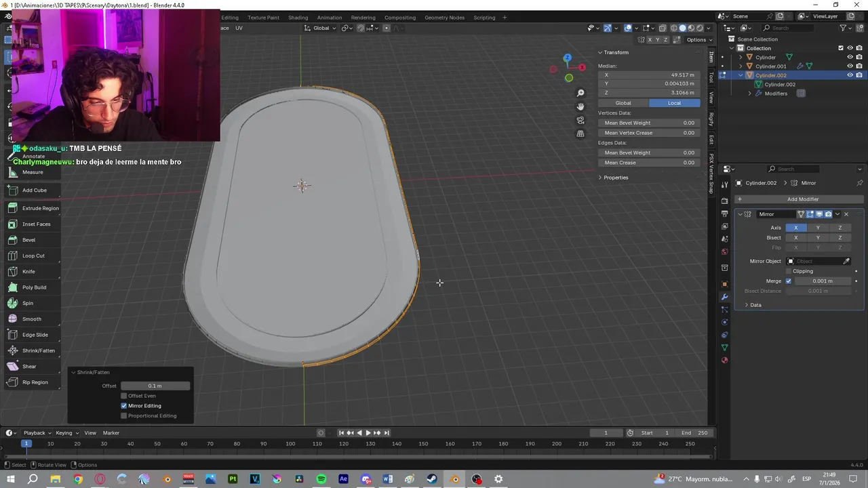Select the Edge Slide tool
868x488 pixels.
(35, 335)
